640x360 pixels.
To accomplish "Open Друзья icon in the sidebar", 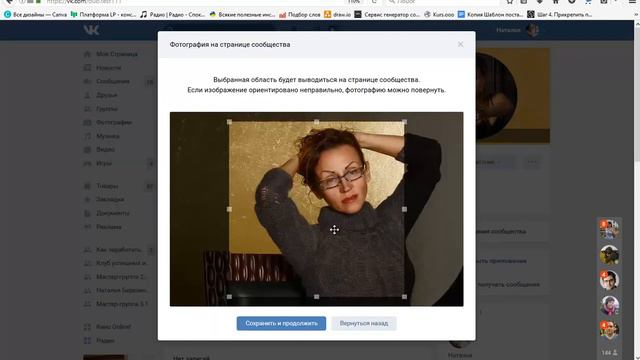I will pyautogui.click(x=87, y=95).
